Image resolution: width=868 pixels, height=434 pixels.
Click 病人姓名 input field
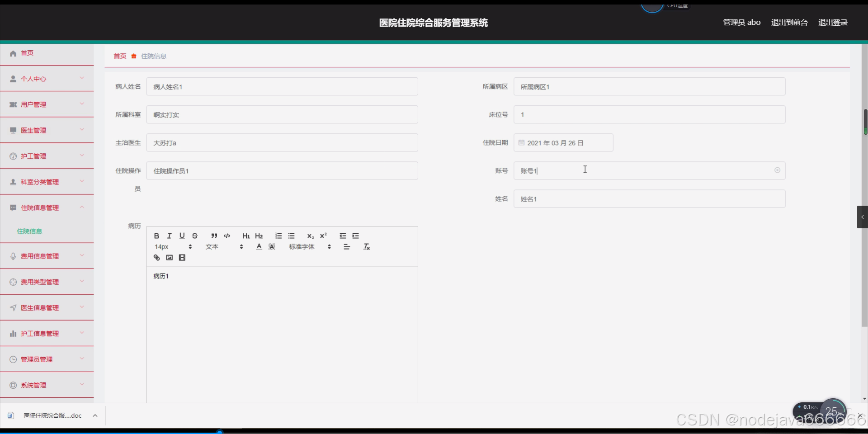282,86
